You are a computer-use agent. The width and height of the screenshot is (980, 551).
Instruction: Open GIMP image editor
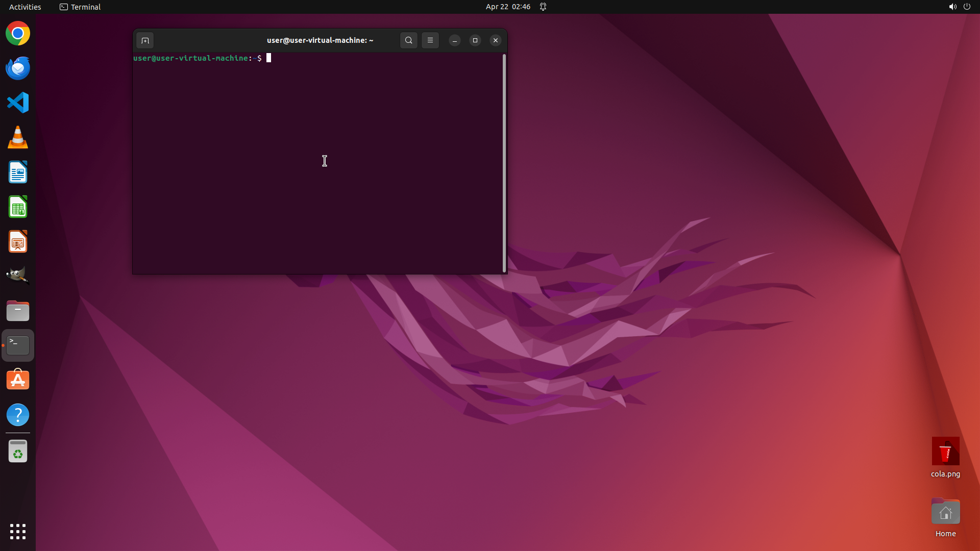point(18,275)
